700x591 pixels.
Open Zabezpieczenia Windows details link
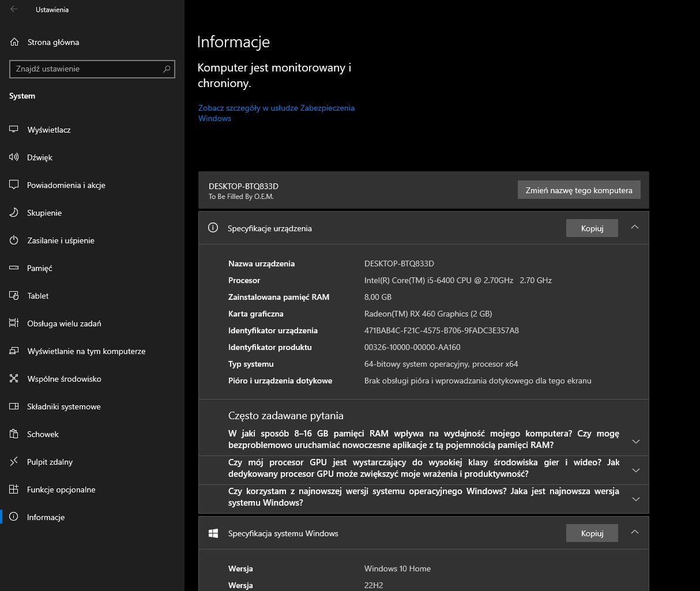pos(276,113)
